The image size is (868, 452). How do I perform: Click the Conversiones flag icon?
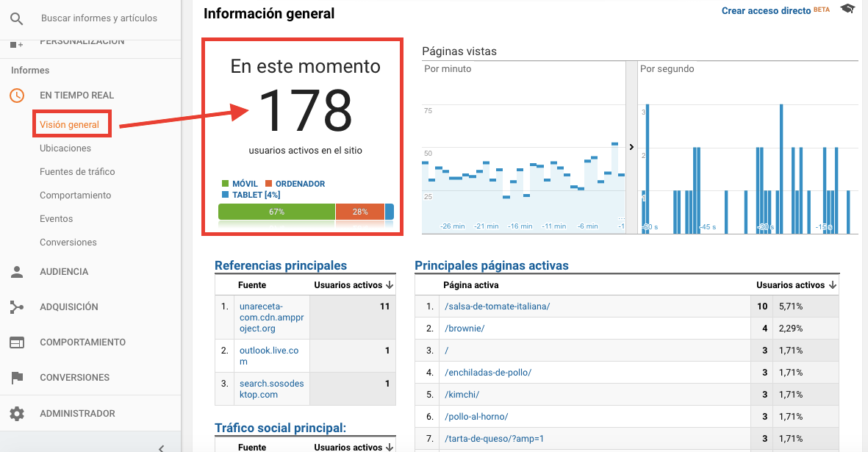pyautogui.click(x=17, y=378)
